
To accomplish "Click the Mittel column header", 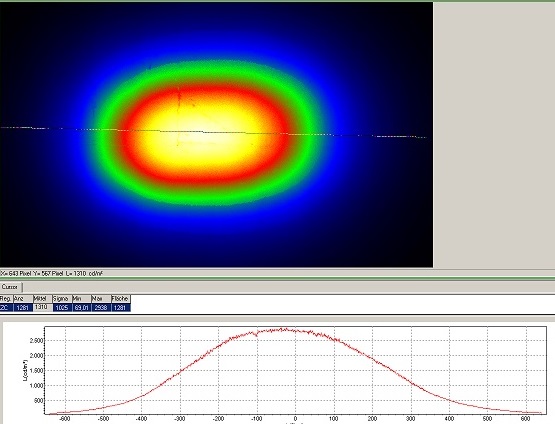I will pyautogui.click(x=42, y=299).
